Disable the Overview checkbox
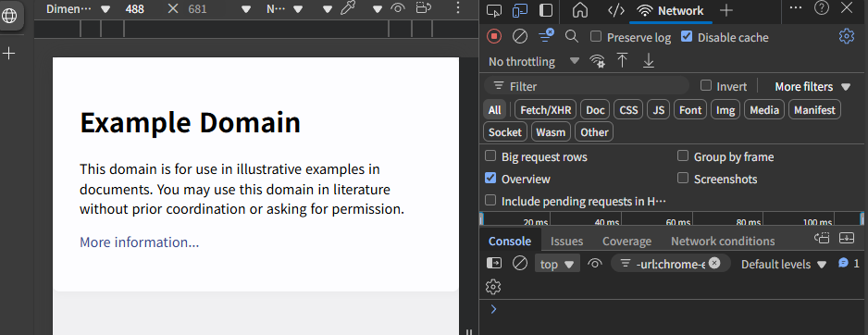 pyautogui.click(x=490, y=179)
